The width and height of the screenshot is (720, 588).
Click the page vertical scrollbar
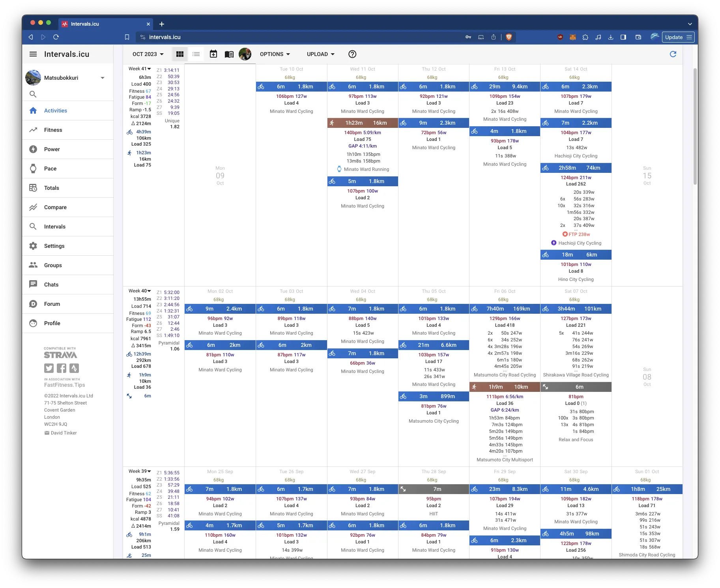[x=695, y=126]
